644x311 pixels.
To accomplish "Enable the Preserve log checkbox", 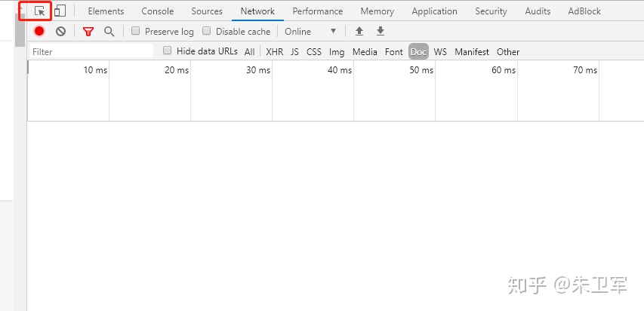I will (136, 31).
